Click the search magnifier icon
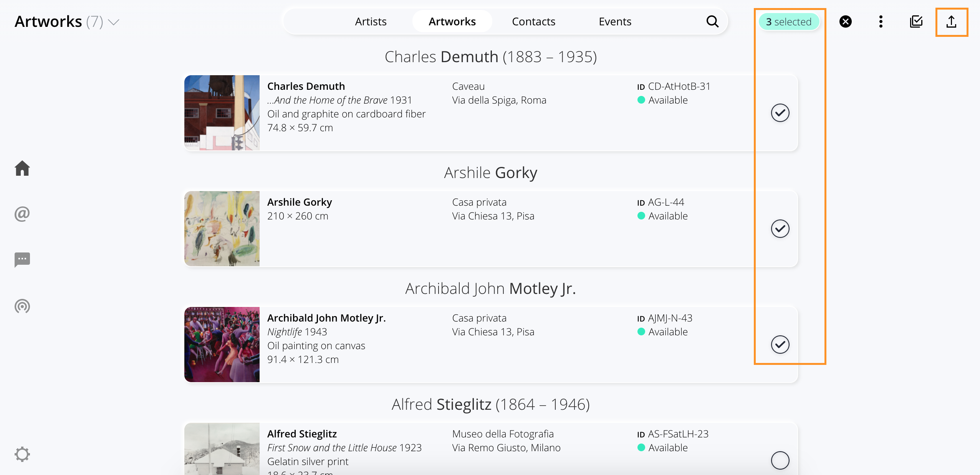 712,21
